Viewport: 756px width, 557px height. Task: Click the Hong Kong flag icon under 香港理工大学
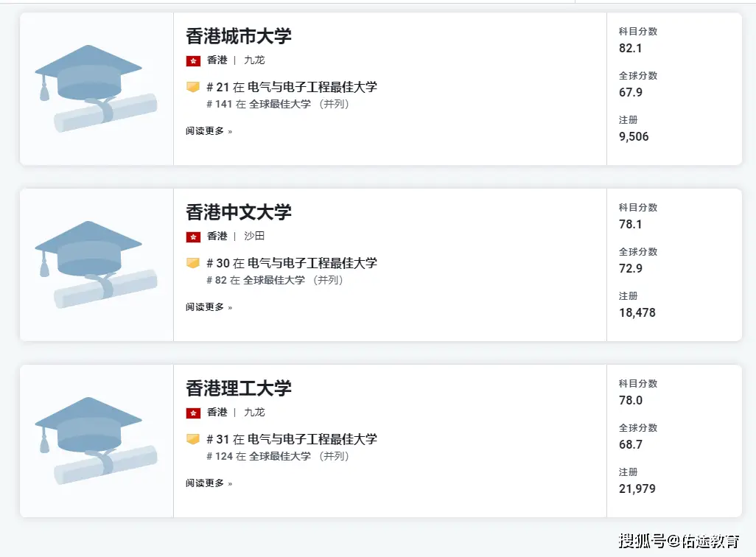tap(193, 413)
